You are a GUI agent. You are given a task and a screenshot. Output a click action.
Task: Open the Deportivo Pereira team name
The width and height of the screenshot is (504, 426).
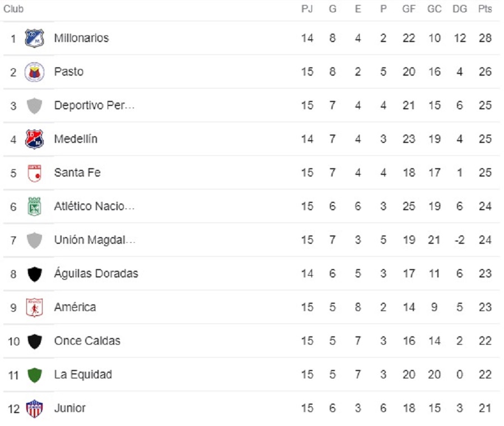coord(94,105)
